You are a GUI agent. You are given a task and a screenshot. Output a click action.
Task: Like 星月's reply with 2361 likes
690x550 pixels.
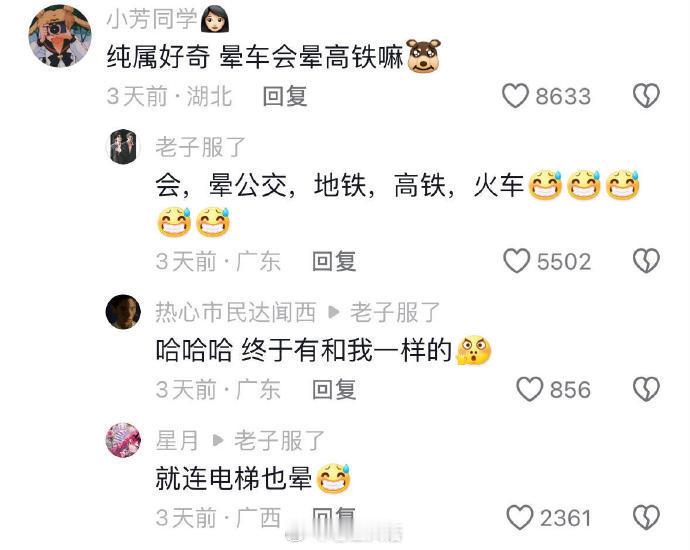click(520, 517)
